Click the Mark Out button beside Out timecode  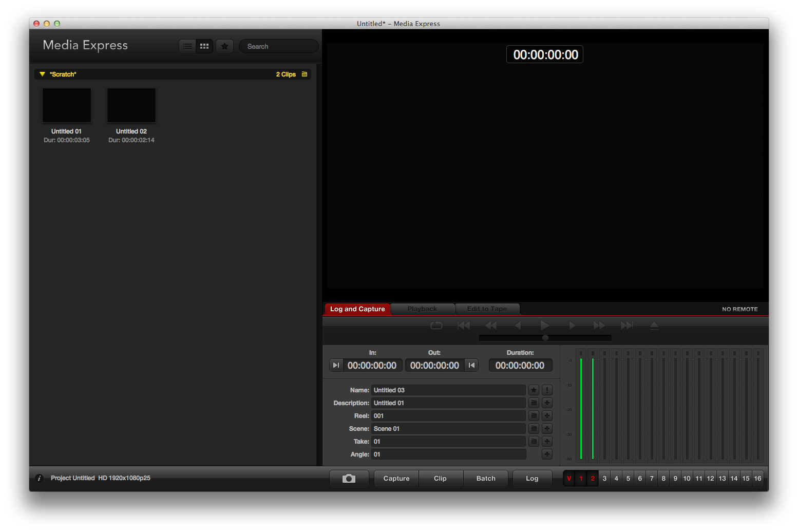[471, 365]
